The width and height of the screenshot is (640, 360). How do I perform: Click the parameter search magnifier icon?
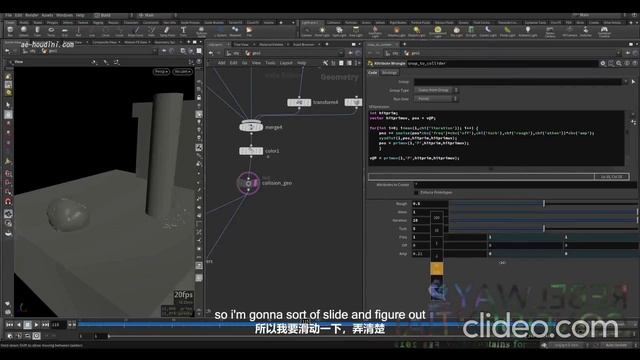click(x=619, y=63)
